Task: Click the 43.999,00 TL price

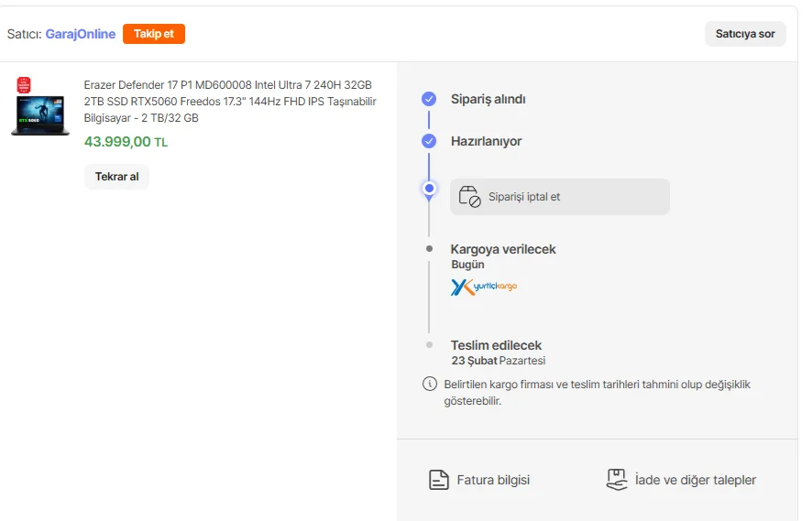Action: tap(126, 142)
